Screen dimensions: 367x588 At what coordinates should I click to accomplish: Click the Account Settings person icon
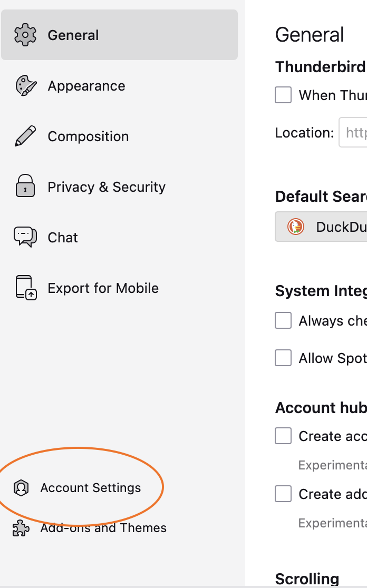coord(21,488)
